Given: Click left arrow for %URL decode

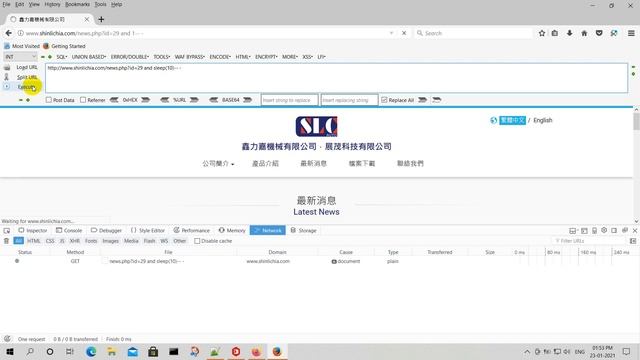Looking at the screenshot, I should pos(164,100).
